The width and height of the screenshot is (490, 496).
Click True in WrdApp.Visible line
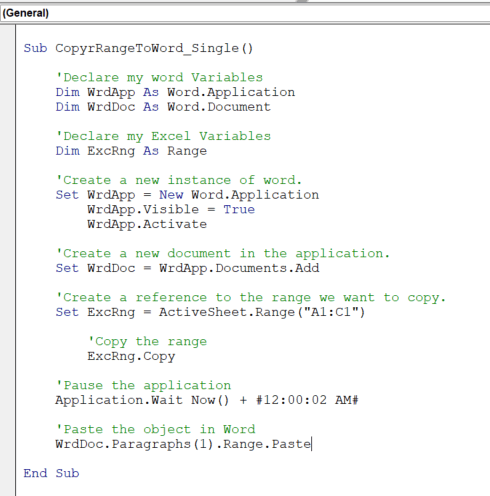pyautogui.click(x=239, y=210)
